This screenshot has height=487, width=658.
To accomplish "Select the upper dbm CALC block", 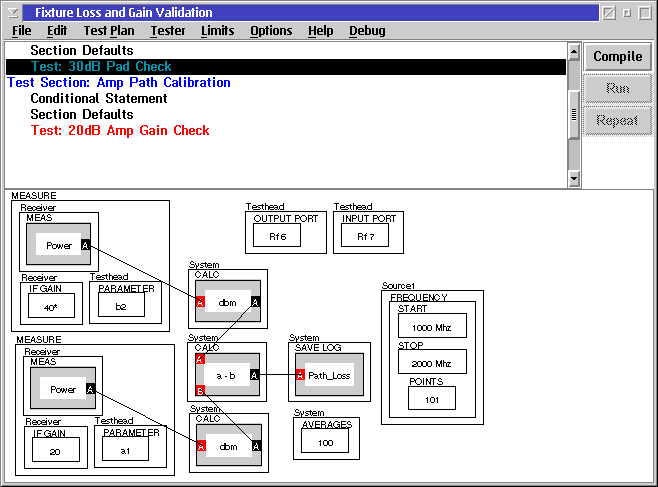I will (x=228, y=301).
